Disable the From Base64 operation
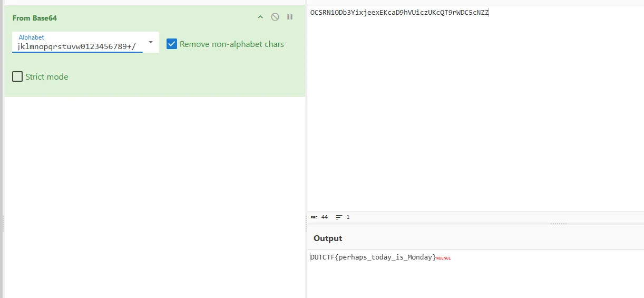The image size is (644, 298). 275,17
